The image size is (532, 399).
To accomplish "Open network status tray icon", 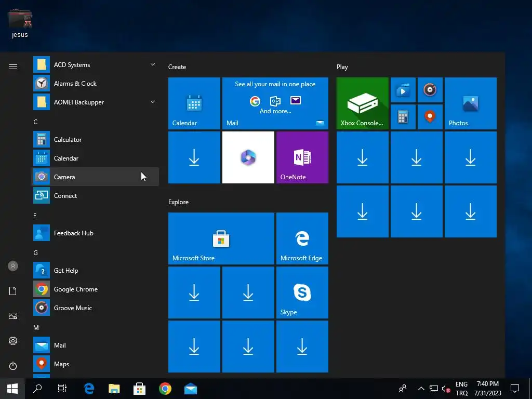I will pyautogui.click(x=434, y=389).
